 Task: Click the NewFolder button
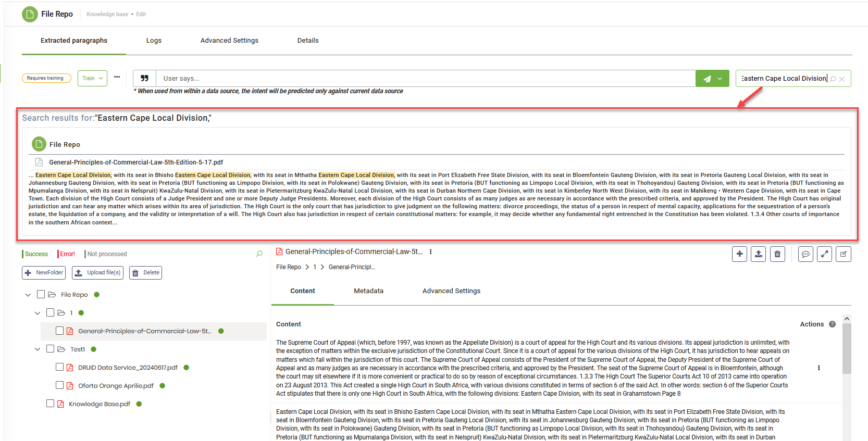click(x=43, y=273)
